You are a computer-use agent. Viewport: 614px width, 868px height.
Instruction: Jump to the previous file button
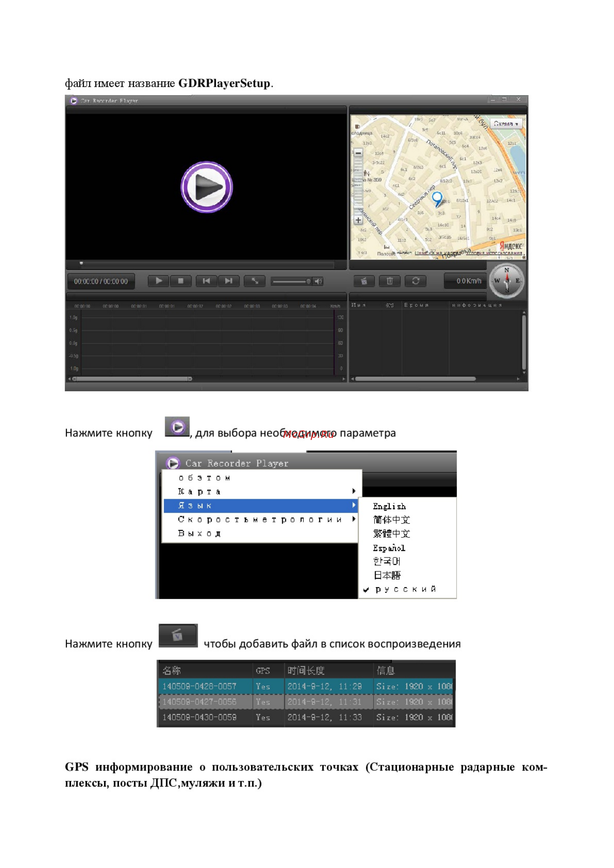206,281
